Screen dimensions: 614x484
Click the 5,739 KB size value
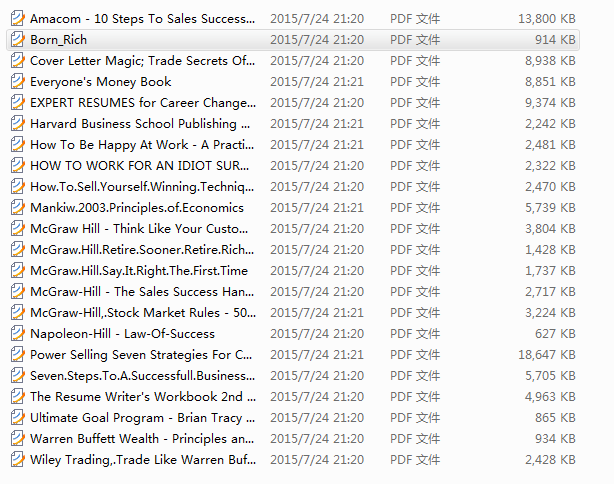551,208
